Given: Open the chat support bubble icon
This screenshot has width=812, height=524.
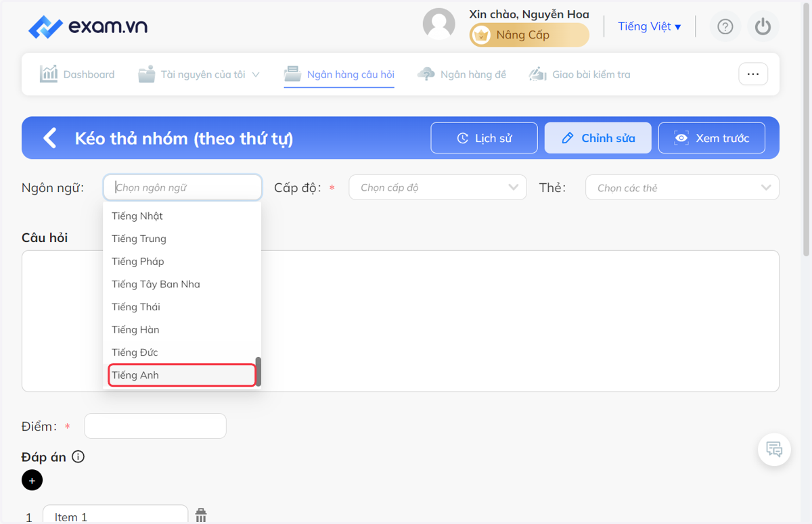Looking at the screenshot, I should 774,449.
